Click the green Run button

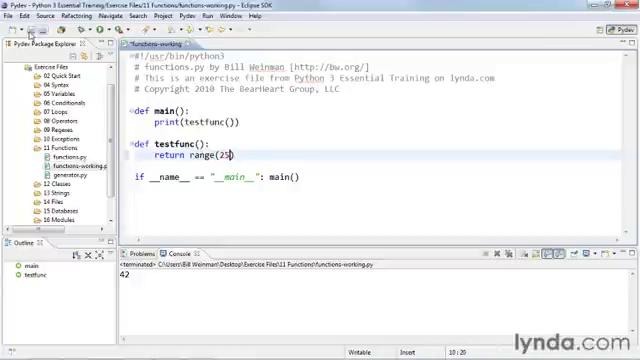coord(100,29)
